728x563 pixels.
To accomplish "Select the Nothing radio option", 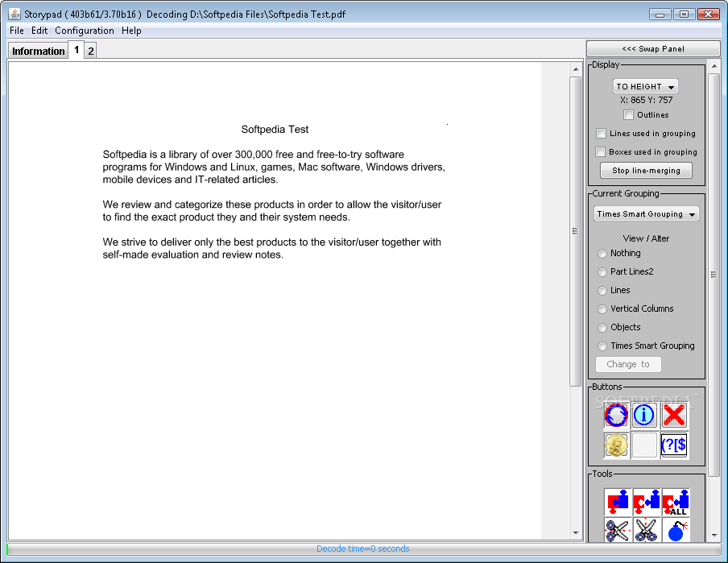I will pos(602,254).
